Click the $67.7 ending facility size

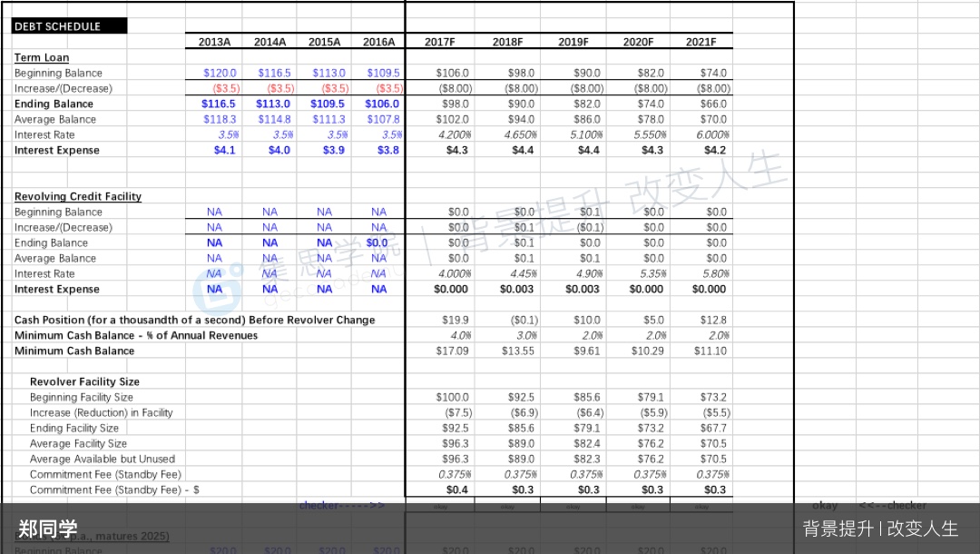click(x=714, y=429)
